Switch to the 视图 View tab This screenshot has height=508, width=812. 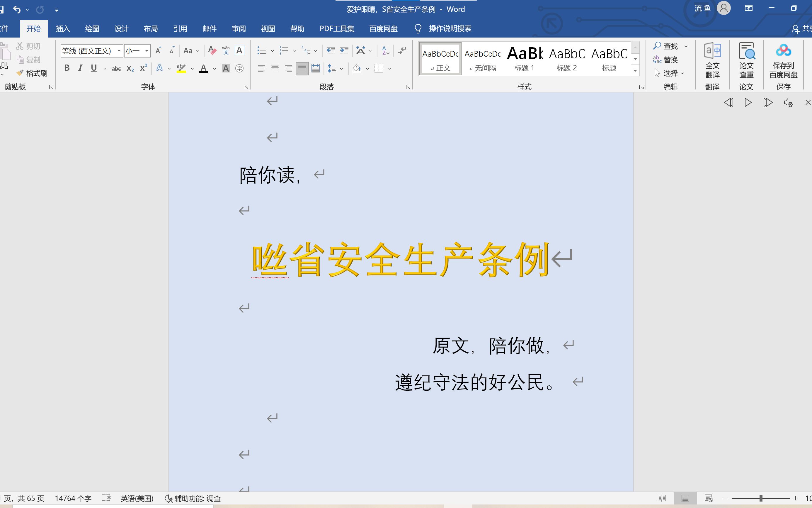(x=268, y=28)
